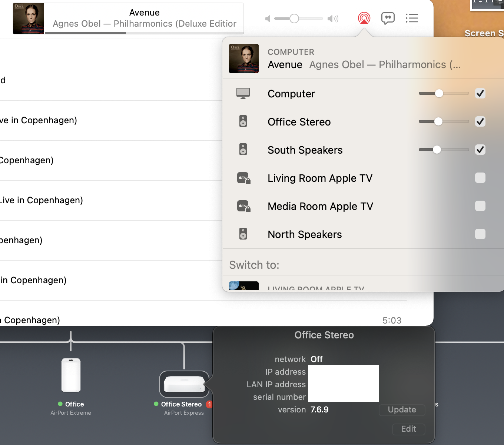Select the Living Room Apple TV row name
The width and height of the screenshot is (504, 445).
(320, 178)
